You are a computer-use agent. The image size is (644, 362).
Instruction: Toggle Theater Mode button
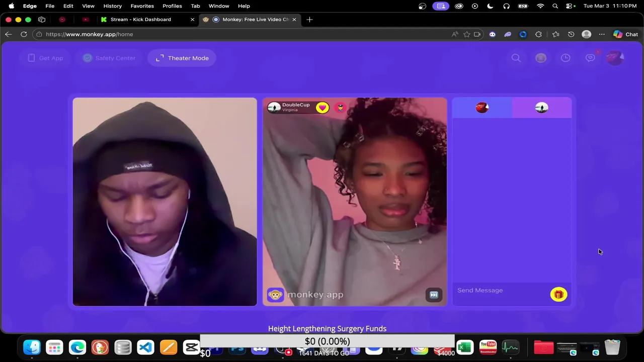coord(182,58)
